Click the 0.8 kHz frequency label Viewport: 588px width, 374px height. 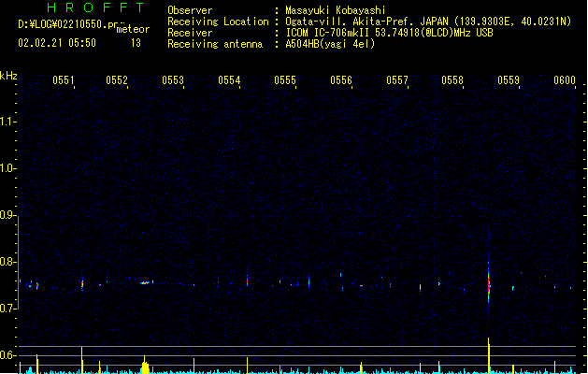pyautogui.click(x=7, y=262)
